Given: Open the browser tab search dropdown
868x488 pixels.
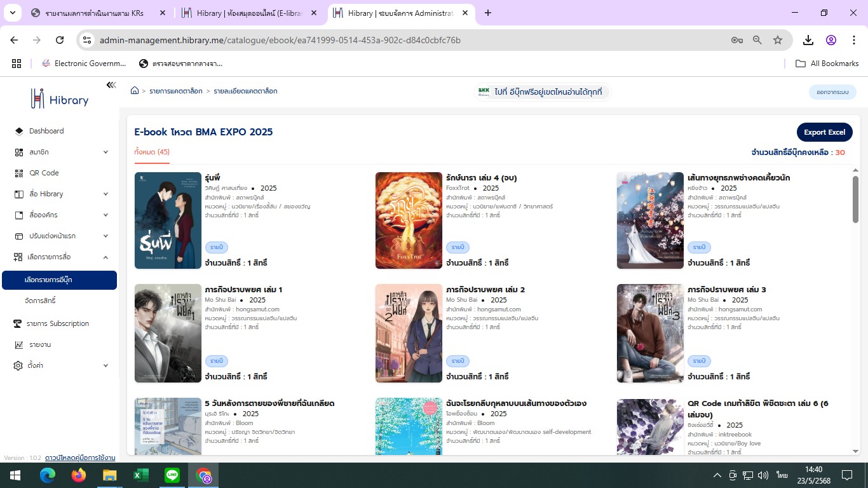Looking at the screenshot, I should coord(13,13).
